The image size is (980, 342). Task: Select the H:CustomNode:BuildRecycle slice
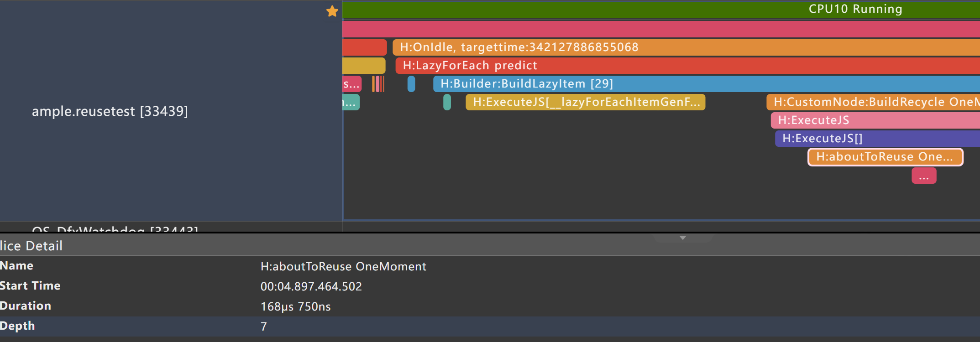[873, 102]
